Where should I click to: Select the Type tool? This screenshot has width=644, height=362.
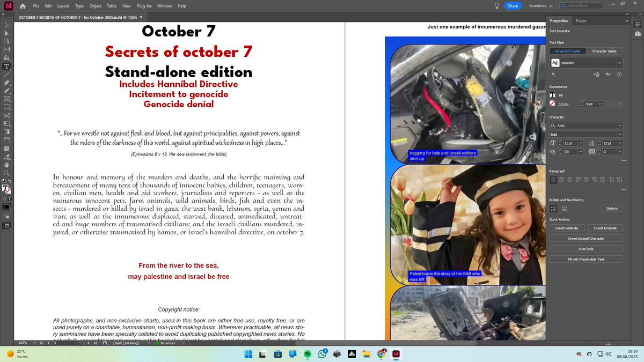6,67
